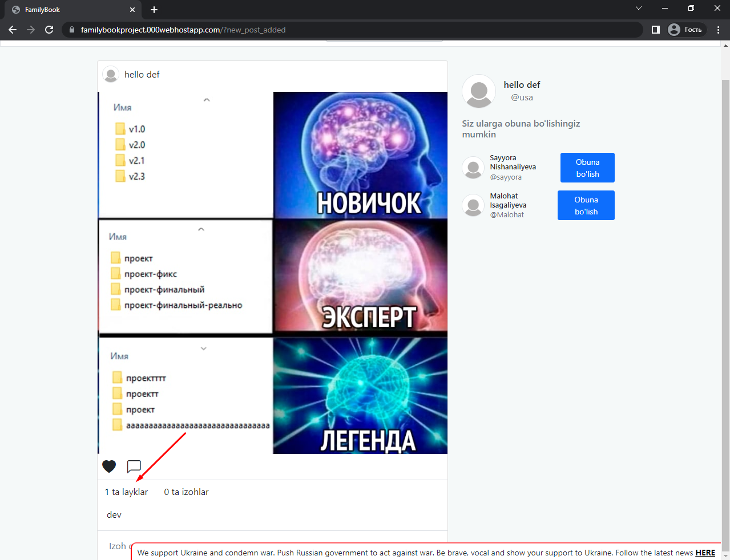Click the dev post caption
This screenshot has width=730, height=560.
click(x=114, y=515)
